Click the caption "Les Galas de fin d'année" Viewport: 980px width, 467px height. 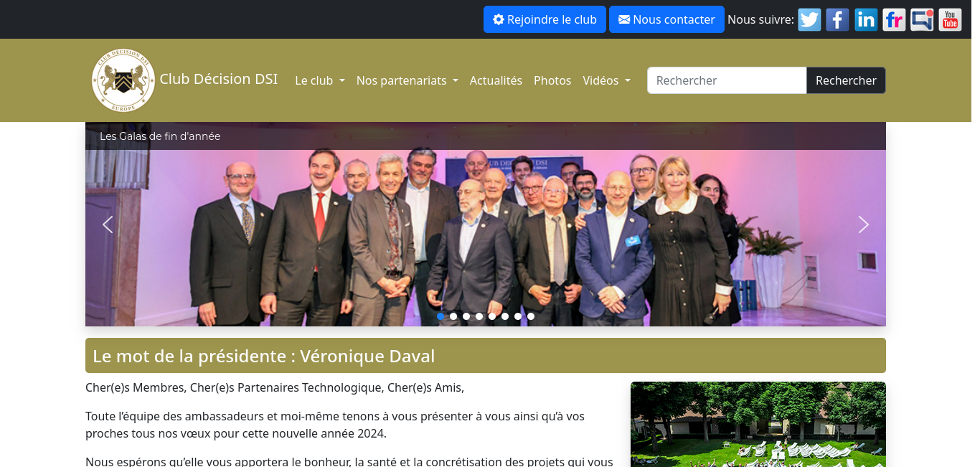point(160,136)
